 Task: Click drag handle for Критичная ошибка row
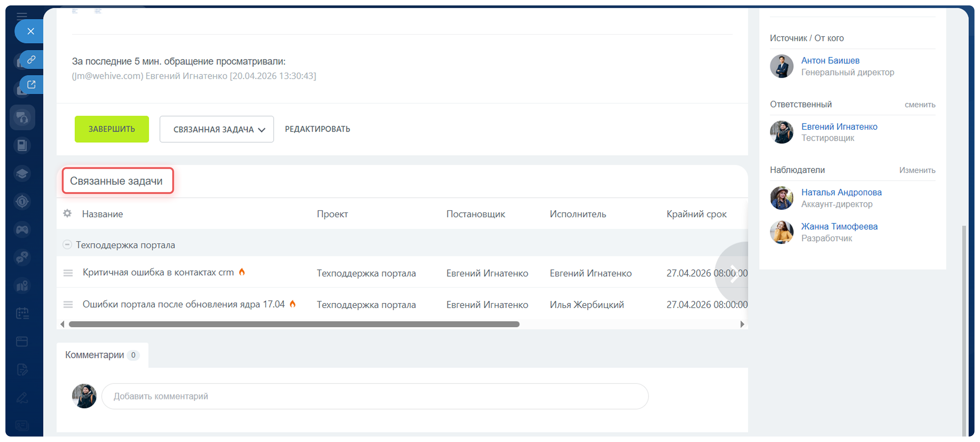tap(68, 273)
